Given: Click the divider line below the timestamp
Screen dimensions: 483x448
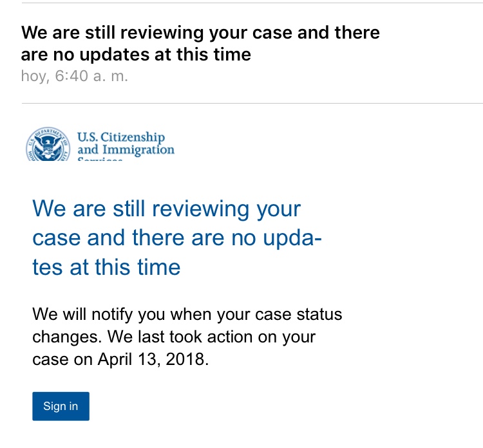Looking at the screenshot, I should [252, 104].
